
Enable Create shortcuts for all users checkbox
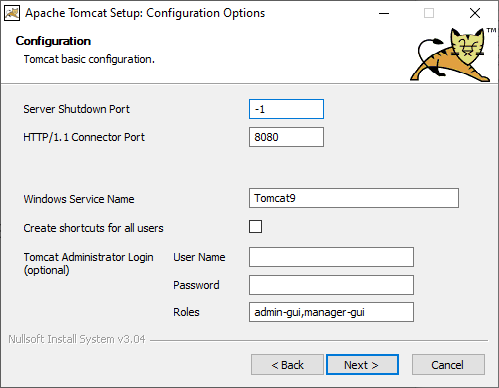coord(255,227)
